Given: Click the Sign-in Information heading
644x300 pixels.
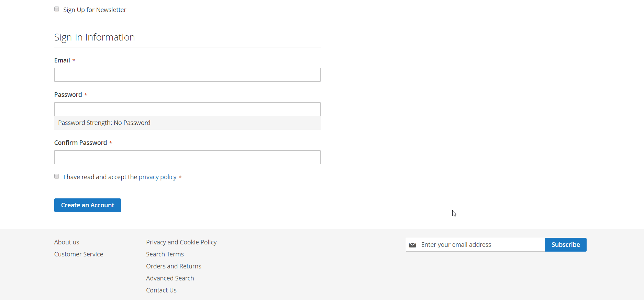Looking at the screenshot, I should point(95,37).
